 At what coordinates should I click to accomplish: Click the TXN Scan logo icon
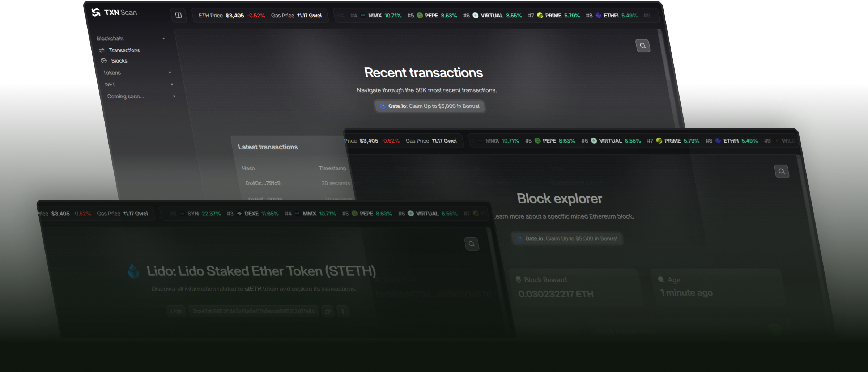96,13
